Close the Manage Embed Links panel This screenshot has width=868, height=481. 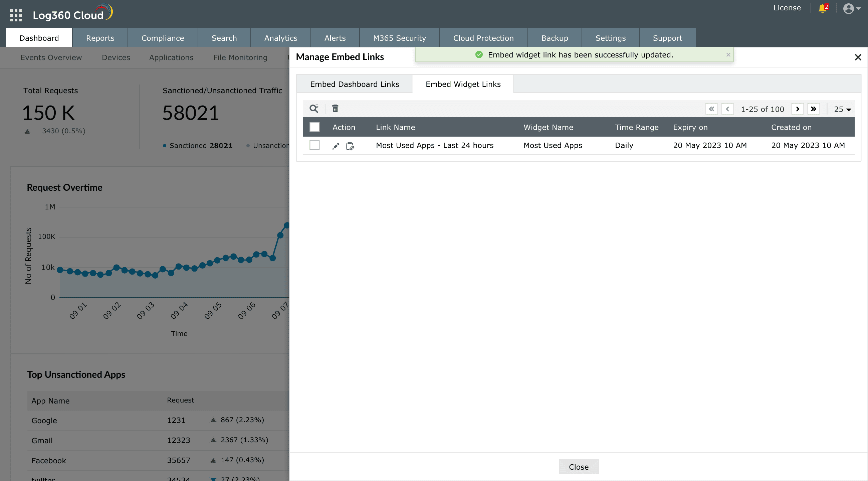(858, 57)
